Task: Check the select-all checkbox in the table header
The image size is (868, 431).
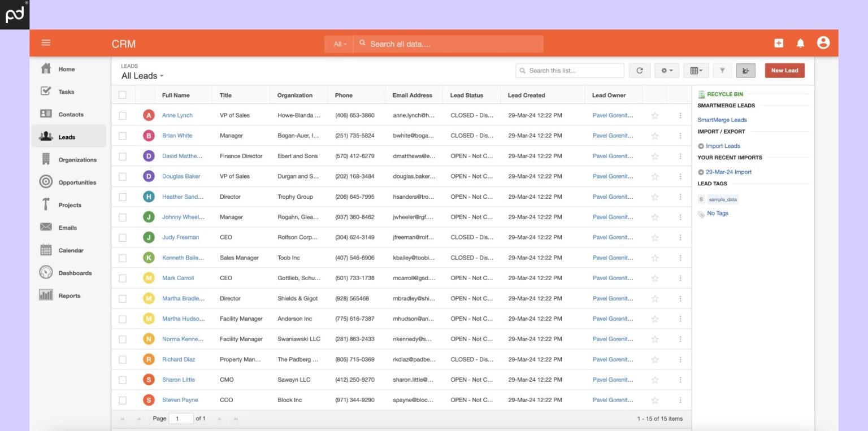Action: tap(123, 95)
